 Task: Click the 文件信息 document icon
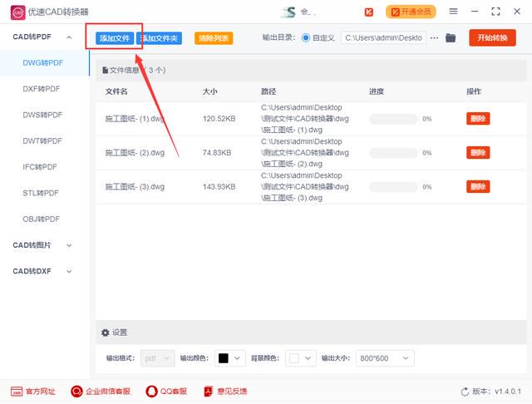[106, 70]
